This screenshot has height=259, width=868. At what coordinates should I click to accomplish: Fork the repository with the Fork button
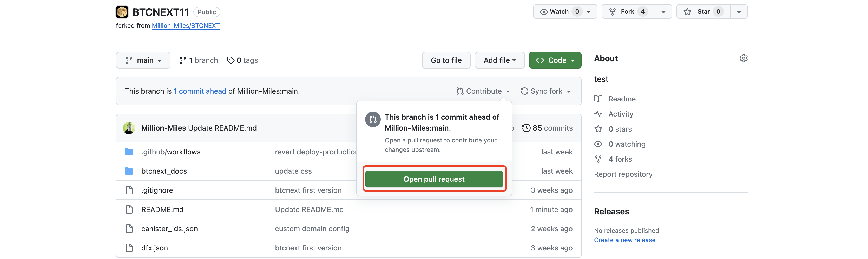[628, 12]
